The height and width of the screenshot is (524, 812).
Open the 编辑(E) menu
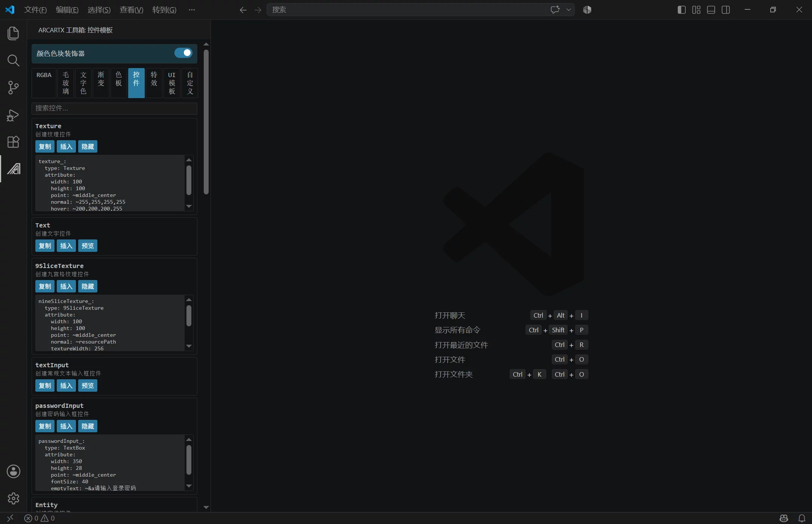click(67, 10)
